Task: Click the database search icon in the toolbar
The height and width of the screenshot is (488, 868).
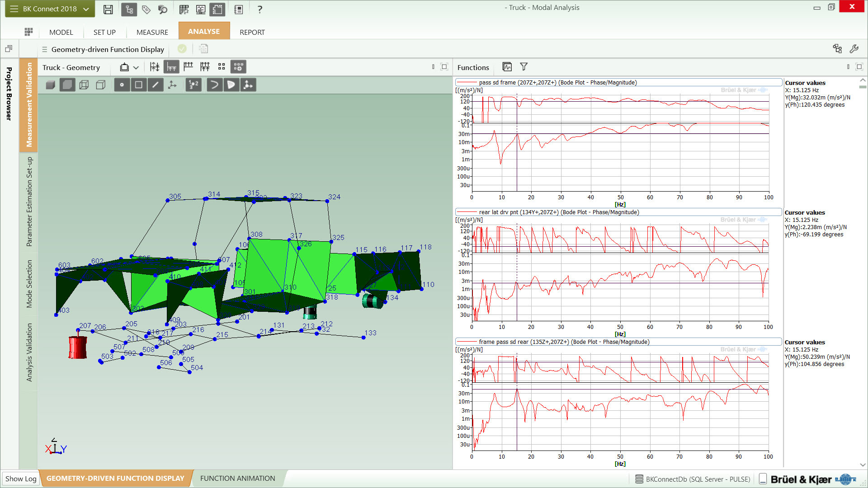Action: [163, 9]
